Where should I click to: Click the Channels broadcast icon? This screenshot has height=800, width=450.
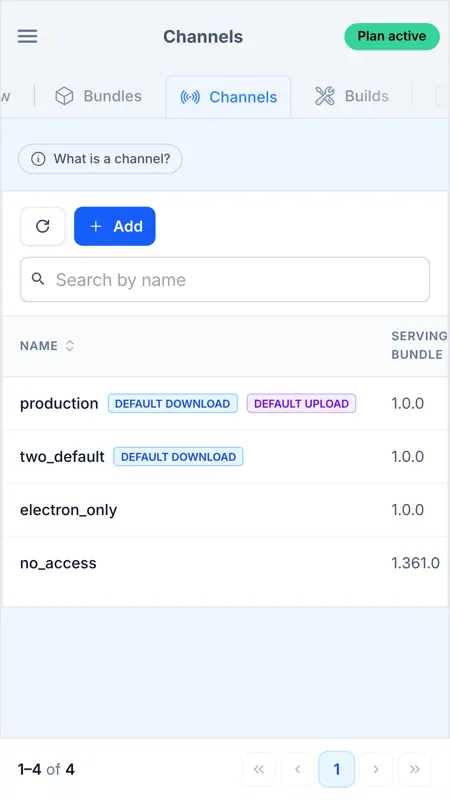click(190, 97)
